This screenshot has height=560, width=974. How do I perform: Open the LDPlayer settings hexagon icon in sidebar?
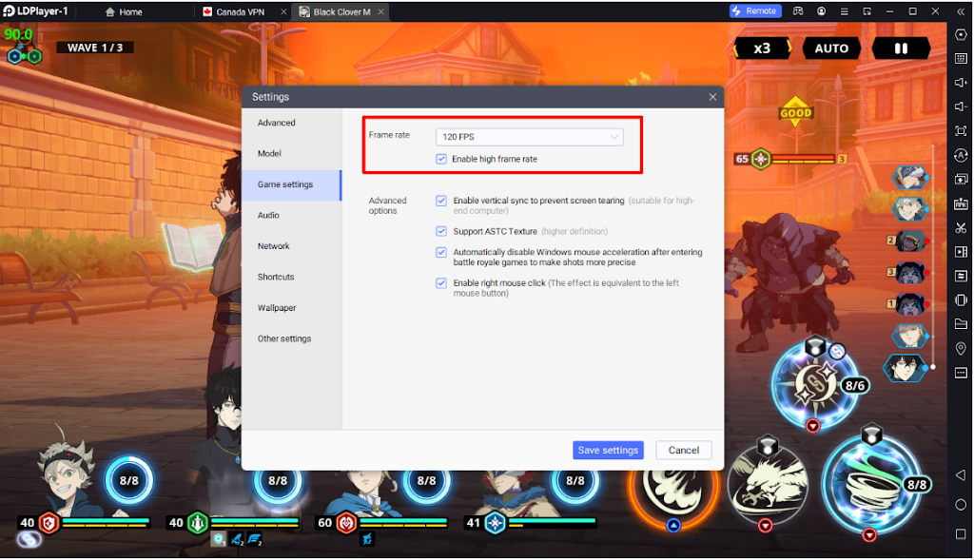961,35
